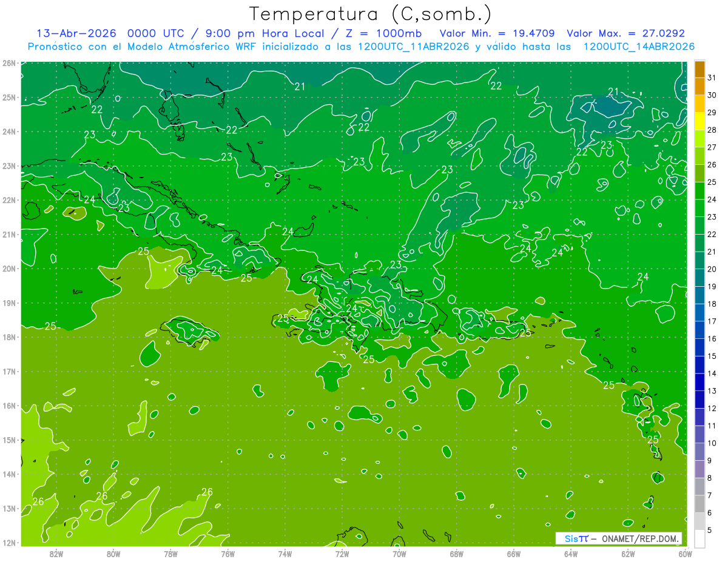Click the 60W longitude axis label
Viewport: 728px width, 562px height.
coord(685,553)
